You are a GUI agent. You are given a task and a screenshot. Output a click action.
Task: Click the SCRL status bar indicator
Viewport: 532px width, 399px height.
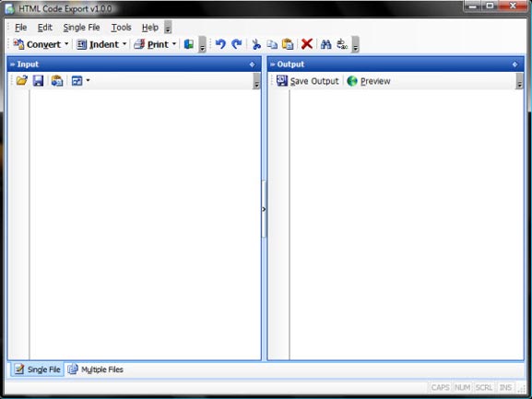click(484, 387)
